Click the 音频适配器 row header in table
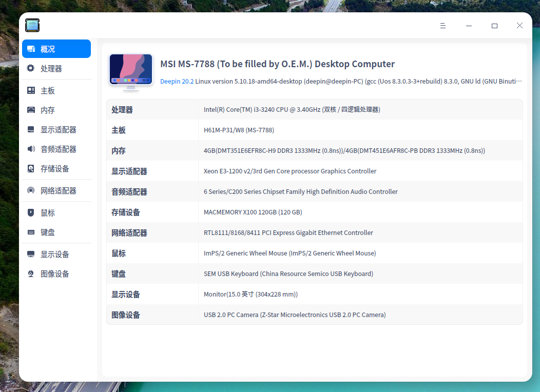Screen dimensions: 540x392 point(129,192)
